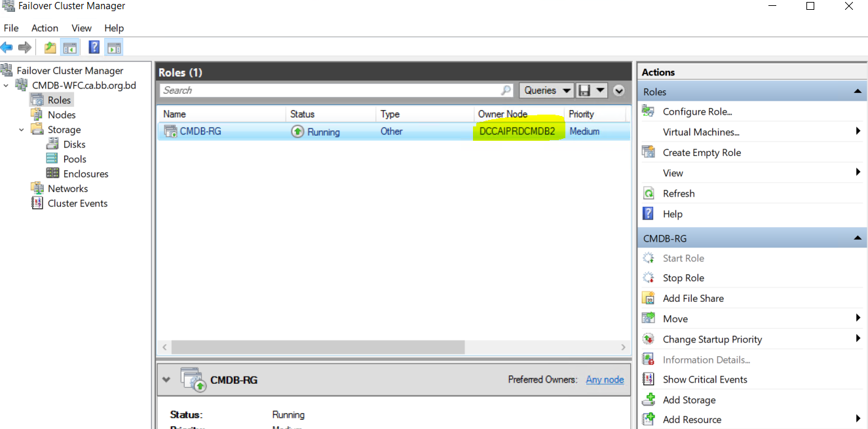Click the round expand chevron beside search bar

point(619,90)
